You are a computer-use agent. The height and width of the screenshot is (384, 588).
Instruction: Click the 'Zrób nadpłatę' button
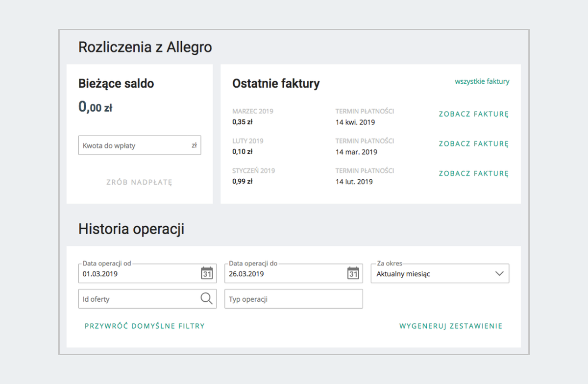140,182
